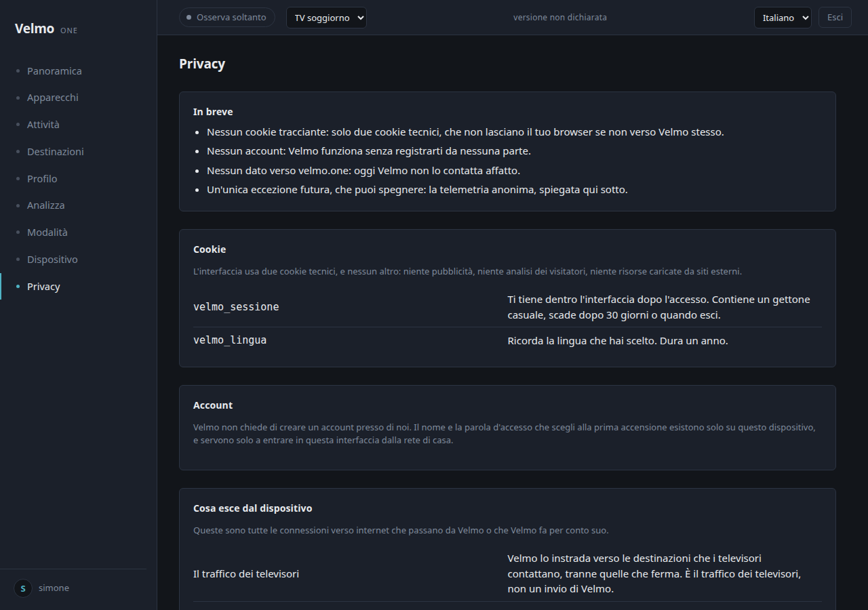Click the Velmo ONE logo
This screenshot has height=610, width=868.
coord(46,29)
